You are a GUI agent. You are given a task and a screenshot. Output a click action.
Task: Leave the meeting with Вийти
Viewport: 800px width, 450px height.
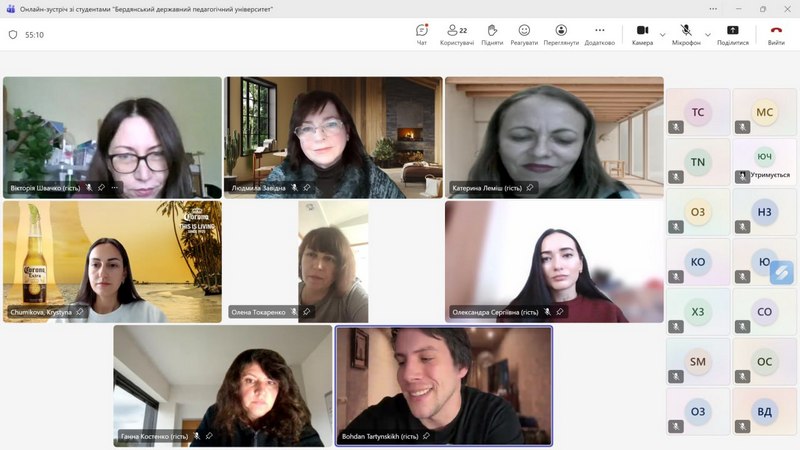(x=776, y=34)
